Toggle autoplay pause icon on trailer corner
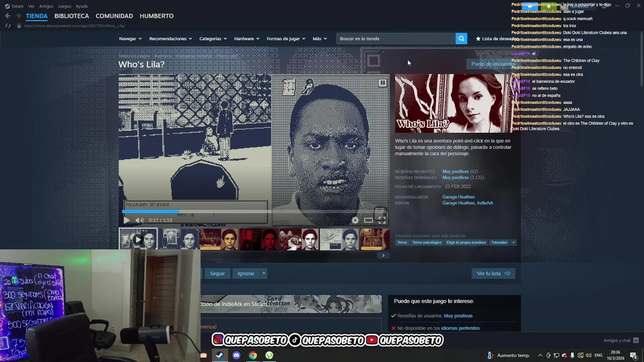This screenshot has width=644, height=362. pos(382,83)
